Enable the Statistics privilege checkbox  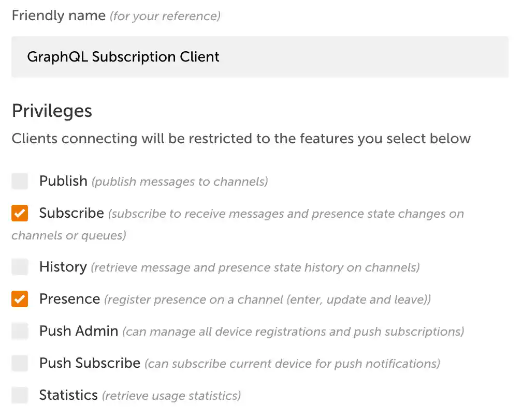click(19, 395)
